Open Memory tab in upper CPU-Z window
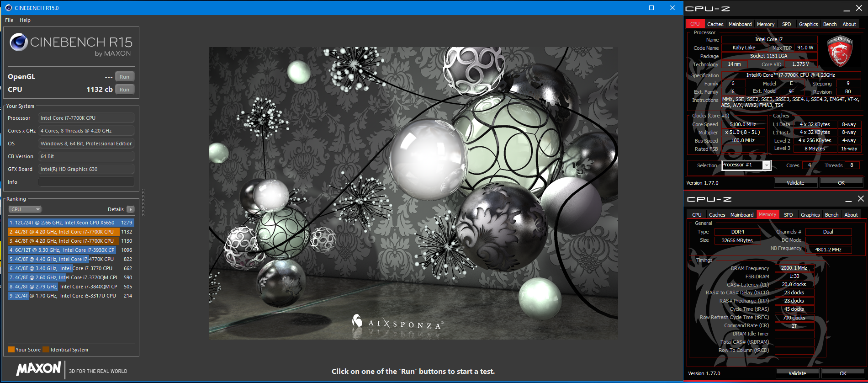The height and width of the screenshot is (383, 868). [766, 24]
